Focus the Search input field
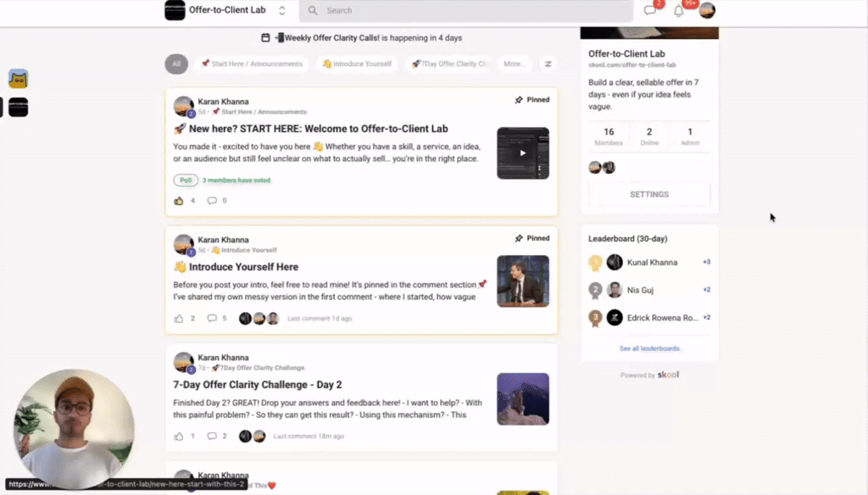 (466, 10)
